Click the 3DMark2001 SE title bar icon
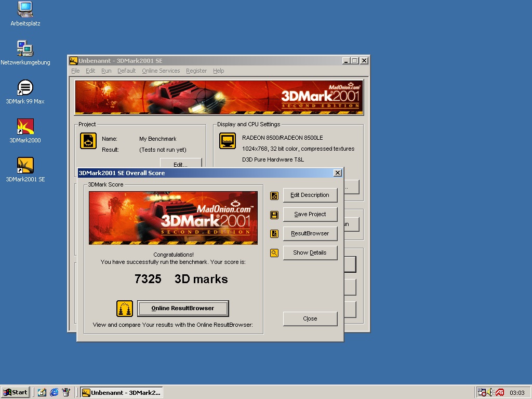 pos(74,61)
